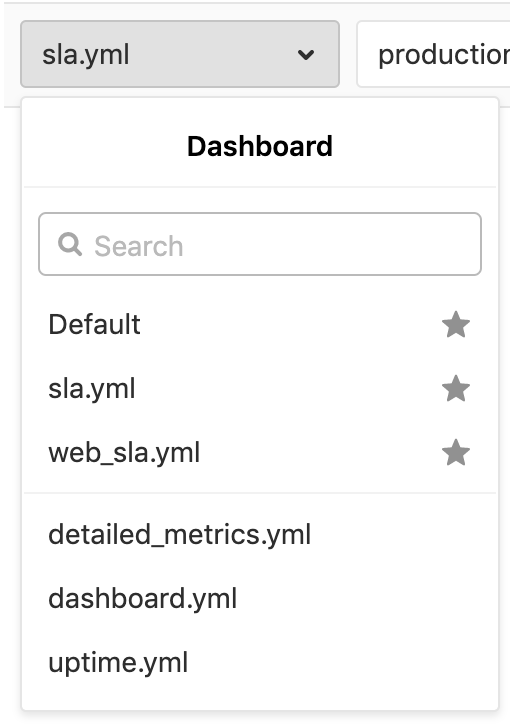The height and width of the screenshot is (724, 510).
Task: Open the production environment dropdown
Action: coord(433,54)
